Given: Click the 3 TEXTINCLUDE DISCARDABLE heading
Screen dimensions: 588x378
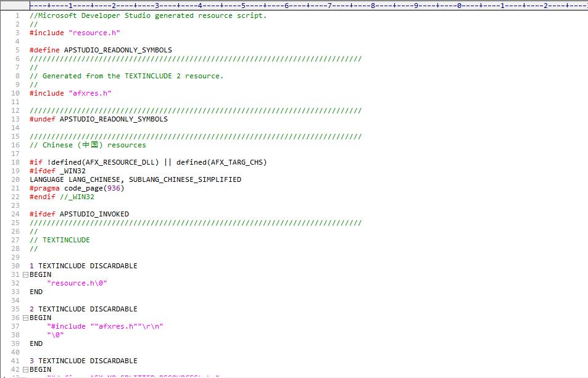Looking at the screenshot, I should (x=84, y=361).
